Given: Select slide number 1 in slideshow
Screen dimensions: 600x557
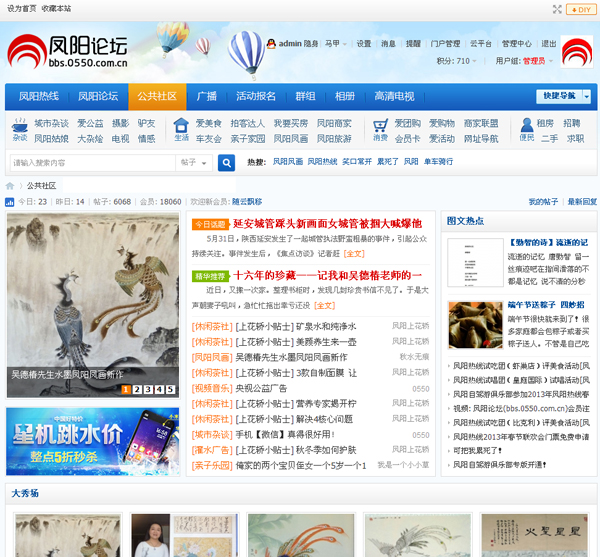Looking at the screenshot, I should (x=126, y=389).
